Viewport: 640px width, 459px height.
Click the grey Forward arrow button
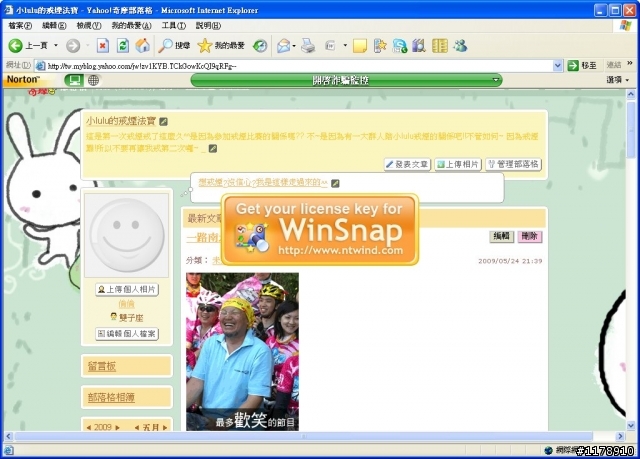pyautogui.click(x=73, y=46)
